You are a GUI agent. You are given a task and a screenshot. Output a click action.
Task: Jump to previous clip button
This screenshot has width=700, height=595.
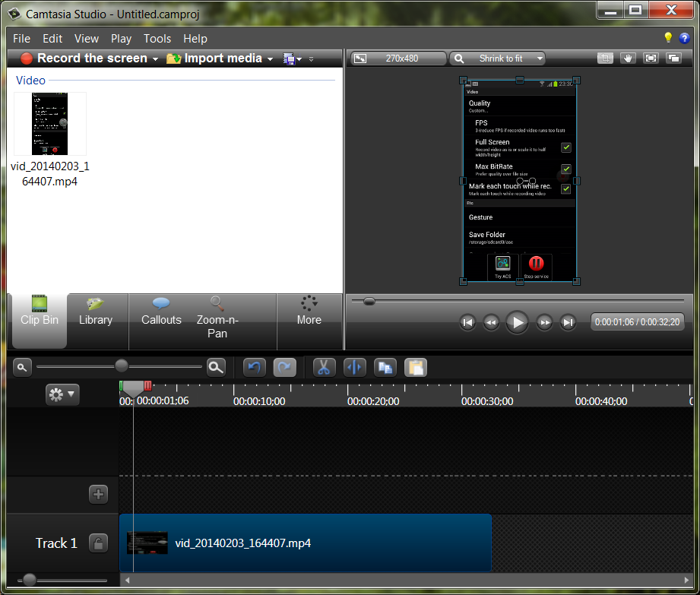click(467, 322)
